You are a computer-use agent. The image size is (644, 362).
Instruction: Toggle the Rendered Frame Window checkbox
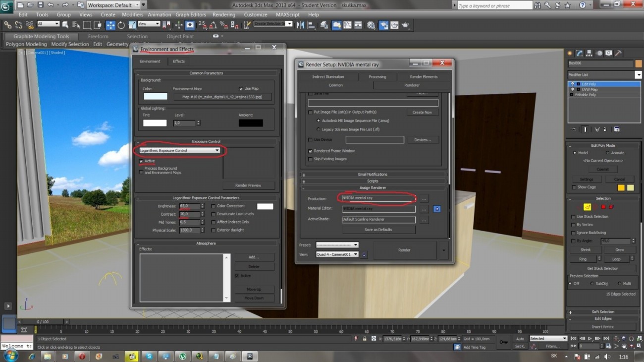click(x=311, y=151)
